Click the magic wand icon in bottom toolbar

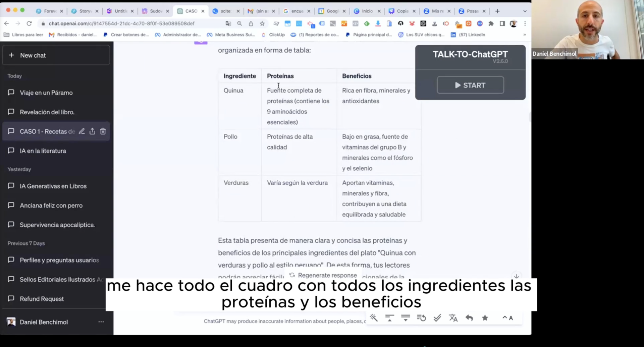point(374,318)
